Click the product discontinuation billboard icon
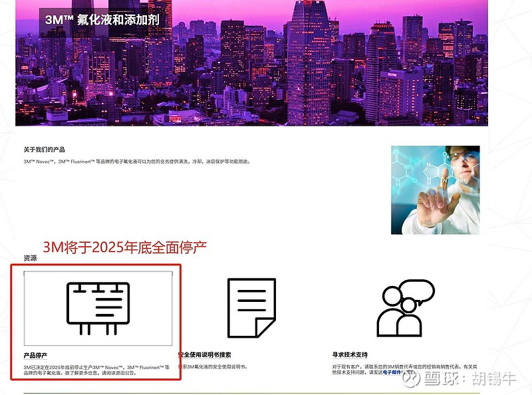The height and width of the screenshot is (395, 532). [98, 309]
